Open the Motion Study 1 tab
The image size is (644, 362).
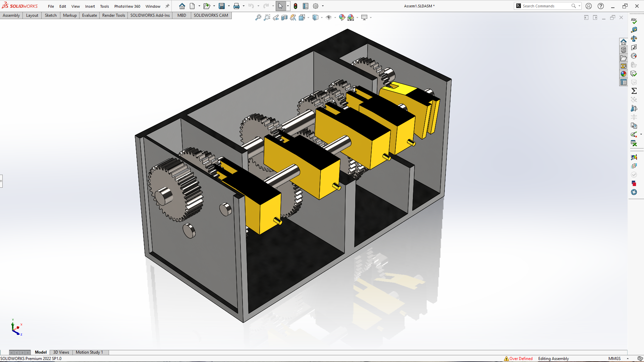(x=89, y=352)
